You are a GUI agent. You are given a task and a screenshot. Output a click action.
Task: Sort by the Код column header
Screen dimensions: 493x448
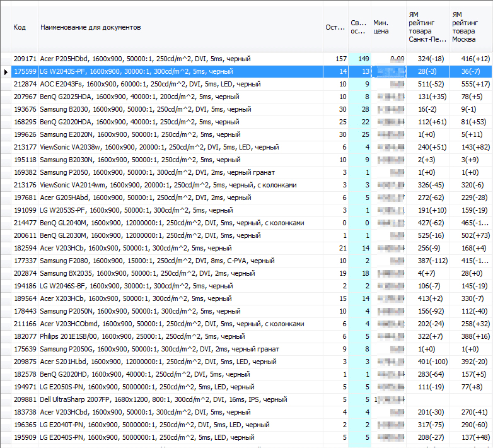pos(25,27)
